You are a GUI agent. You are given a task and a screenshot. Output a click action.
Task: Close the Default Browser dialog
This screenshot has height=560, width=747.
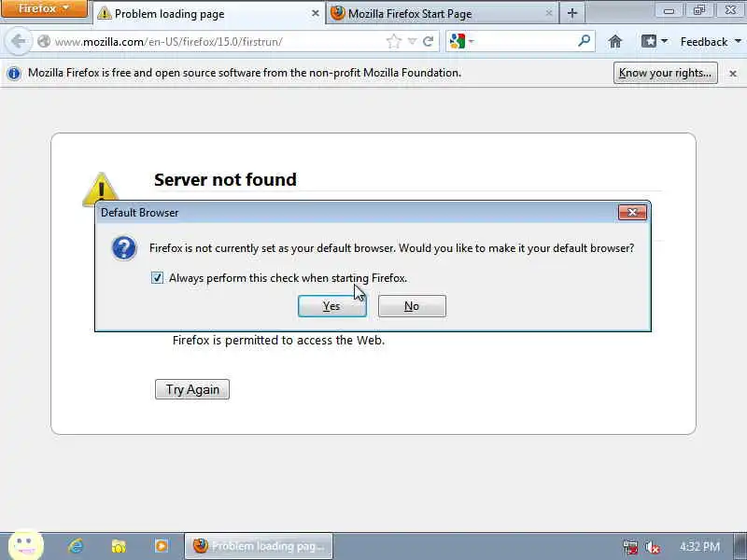[x=632, y=213]
